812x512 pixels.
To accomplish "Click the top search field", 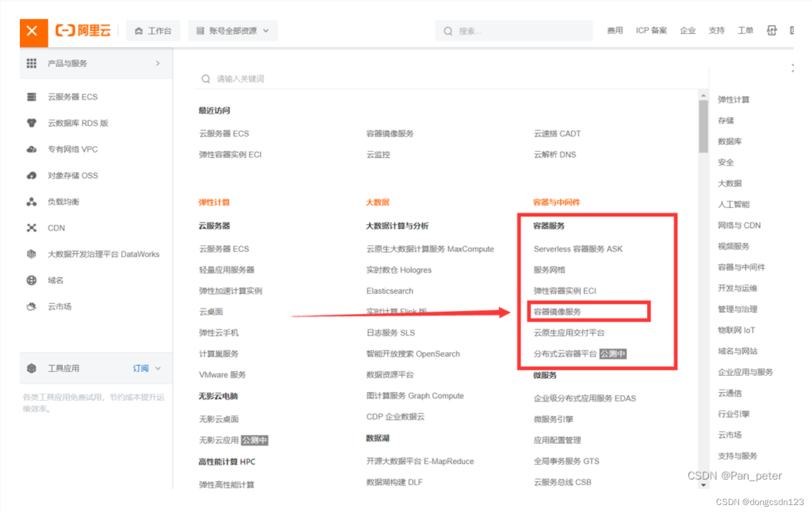I will pos(514,31).
